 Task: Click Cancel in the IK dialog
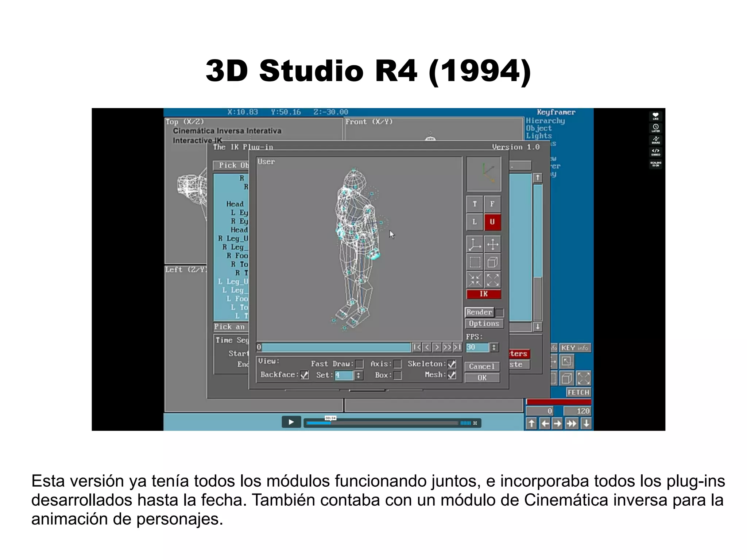pos(482,367)
